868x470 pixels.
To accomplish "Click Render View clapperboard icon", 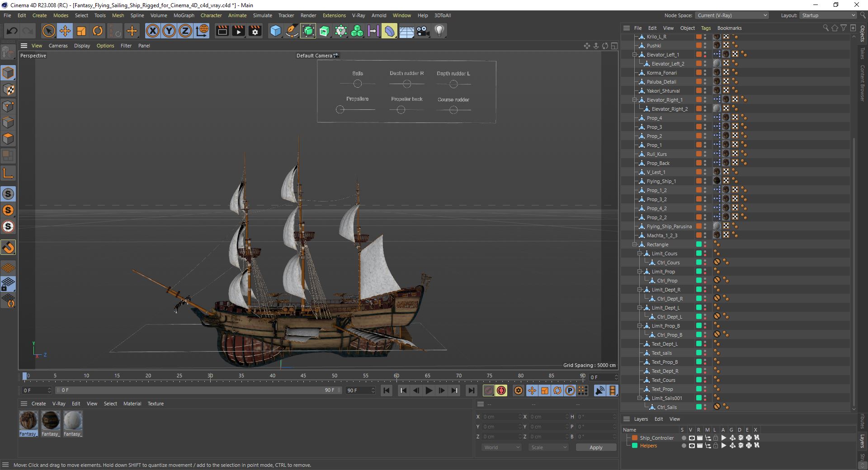I will (222, 31).
